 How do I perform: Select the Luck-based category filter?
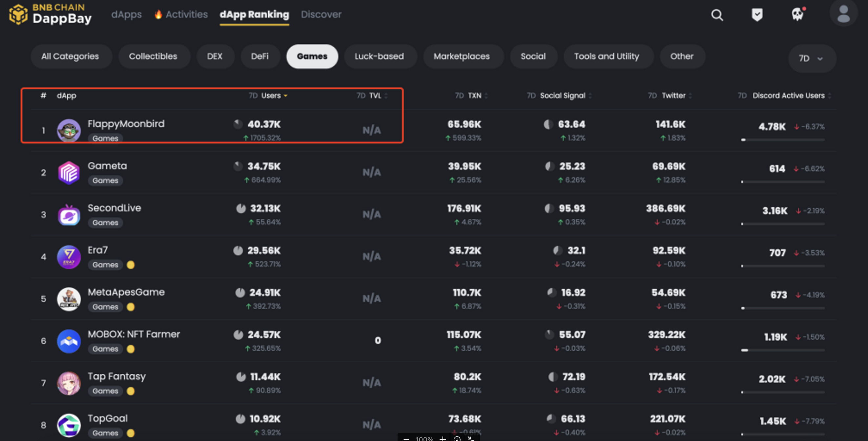click(x=379, y=56)
